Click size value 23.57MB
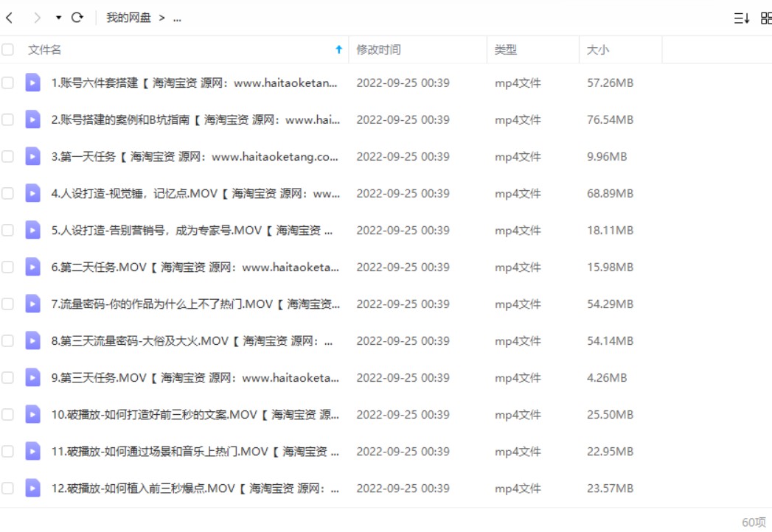 (610, 489)
